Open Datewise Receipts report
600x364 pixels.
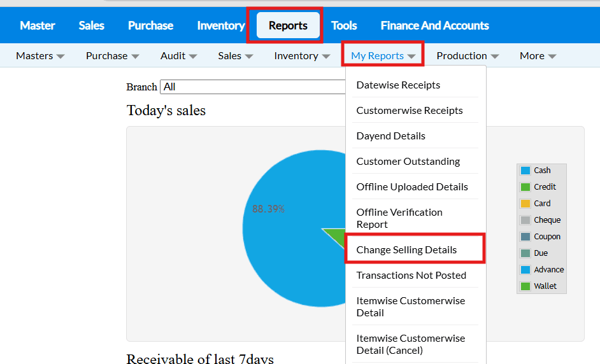pyautogui.click(x=398, y=85)
